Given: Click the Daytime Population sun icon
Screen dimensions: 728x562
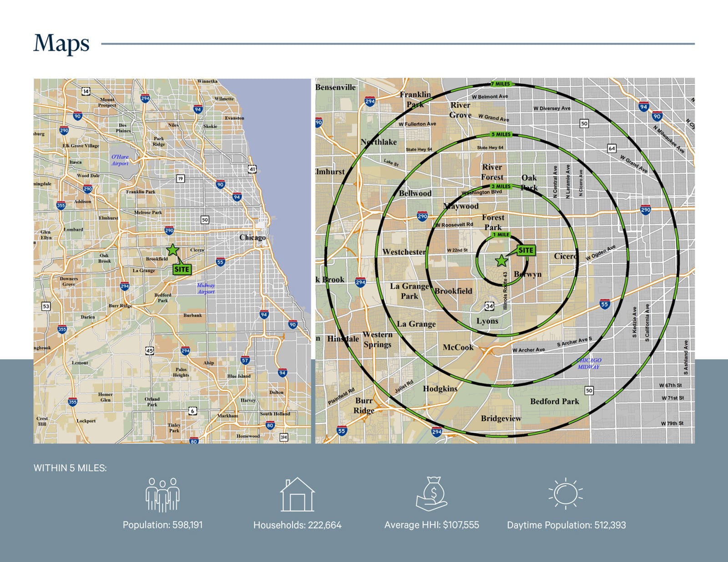Looking at the screenshot, I should [x=566, y=493].
